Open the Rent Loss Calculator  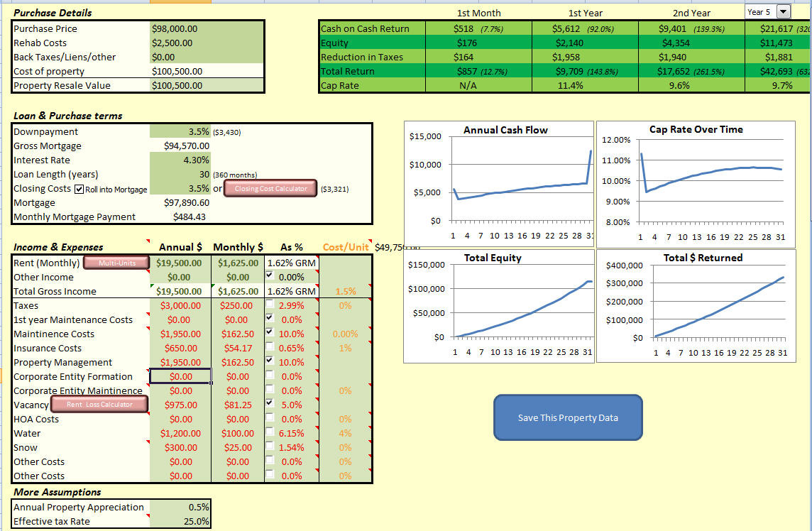pyautogui.click(x=99, y=404)
